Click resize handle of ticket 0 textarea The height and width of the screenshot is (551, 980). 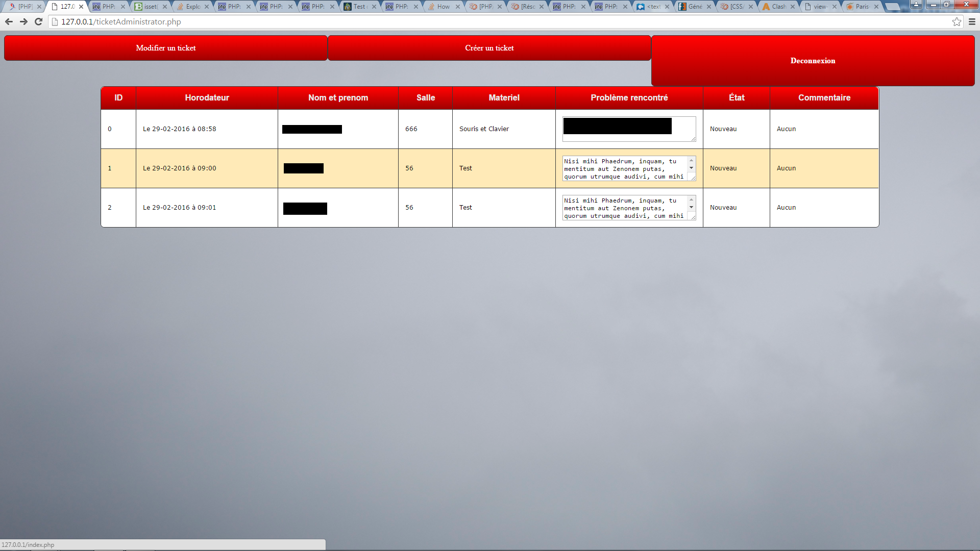click(x=693, y=139)
